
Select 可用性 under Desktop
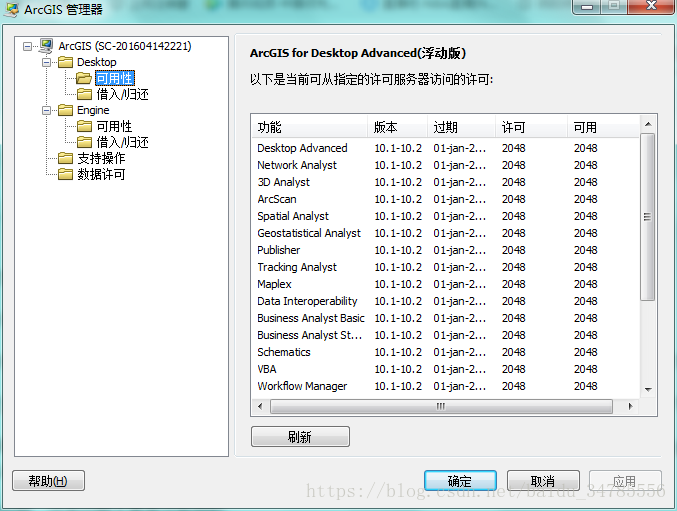coord(114,79)
